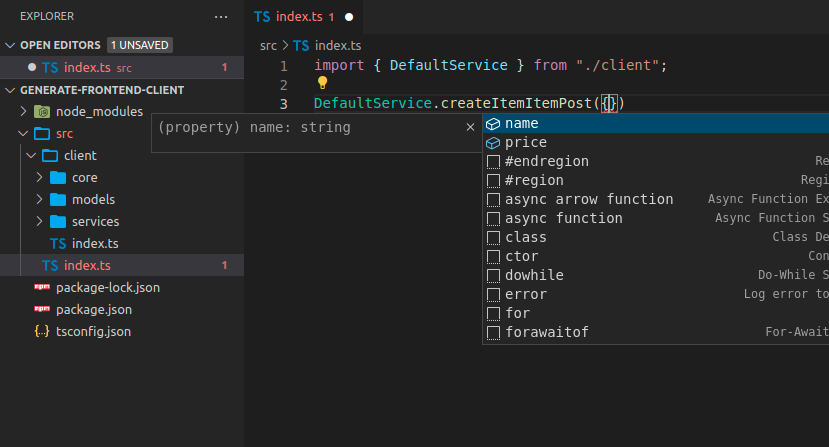Collapse the GENERATE-FRONTEND-CLIENT project section
The height and width of the screenshot is (447, 829).
[11, 89]
